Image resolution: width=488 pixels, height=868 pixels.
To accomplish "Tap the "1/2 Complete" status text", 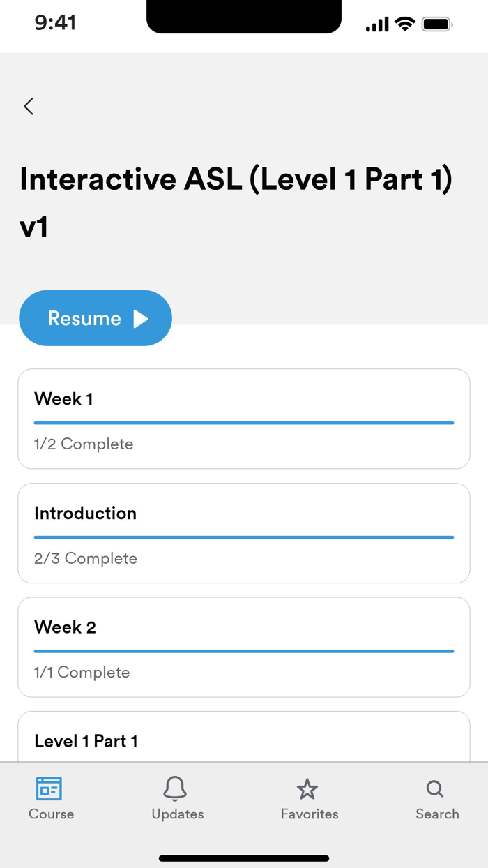I will point(84,444).
